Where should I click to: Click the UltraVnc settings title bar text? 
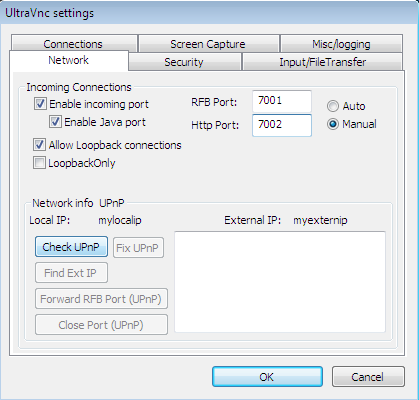[49, 13]
